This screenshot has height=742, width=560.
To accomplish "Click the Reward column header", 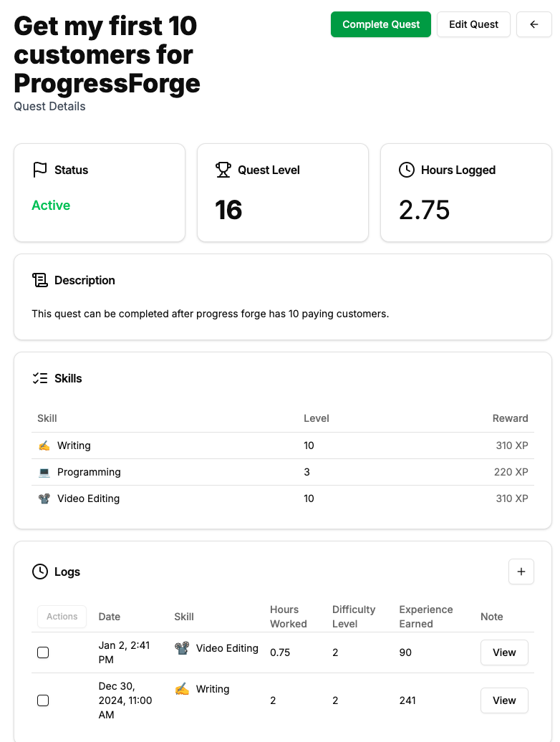I will (x=511, y=418).
